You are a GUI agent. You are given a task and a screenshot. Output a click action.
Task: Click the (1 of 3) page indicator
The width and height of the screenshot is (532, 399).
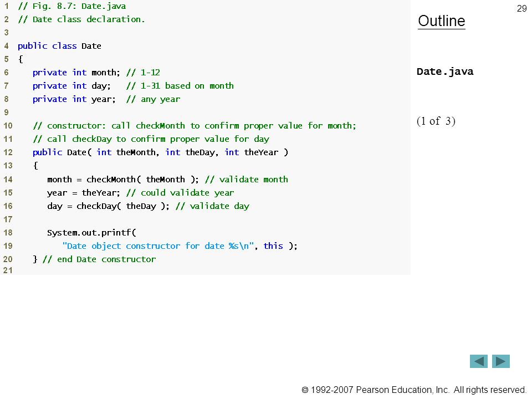pyautogui.click(x=436, y=121)
